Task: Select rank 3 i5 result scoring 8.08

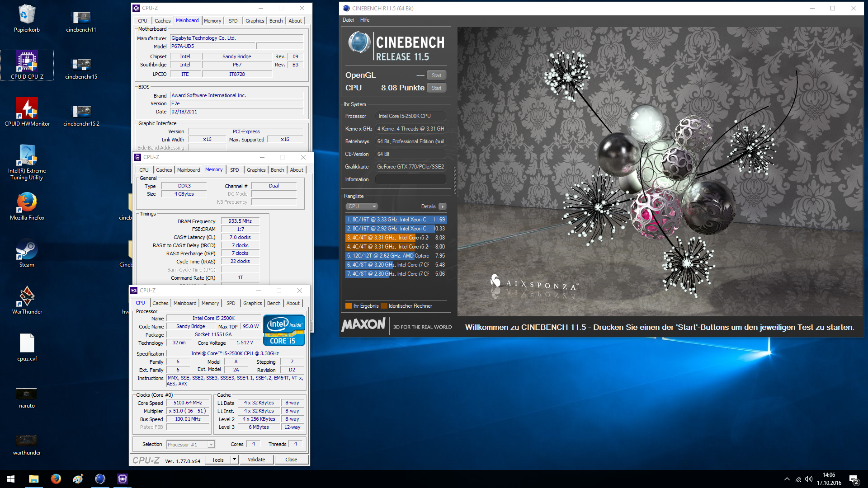Action: [x=396, y=238]
